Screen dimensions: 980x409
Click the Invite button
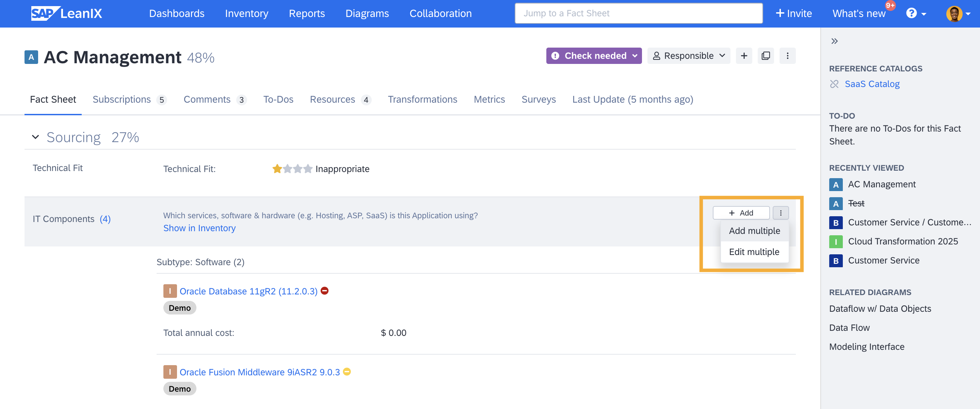click(x=793, y=13)
